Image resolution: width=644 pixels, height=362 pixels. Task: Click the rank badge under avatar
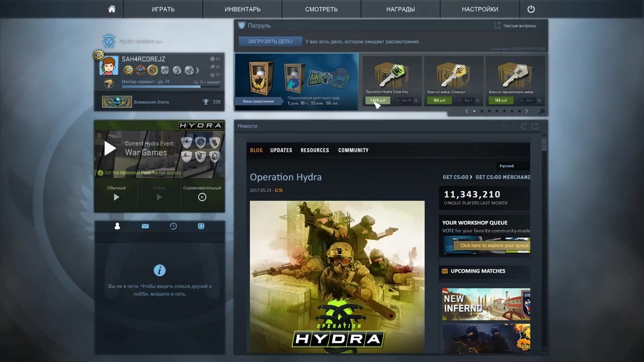109,83
